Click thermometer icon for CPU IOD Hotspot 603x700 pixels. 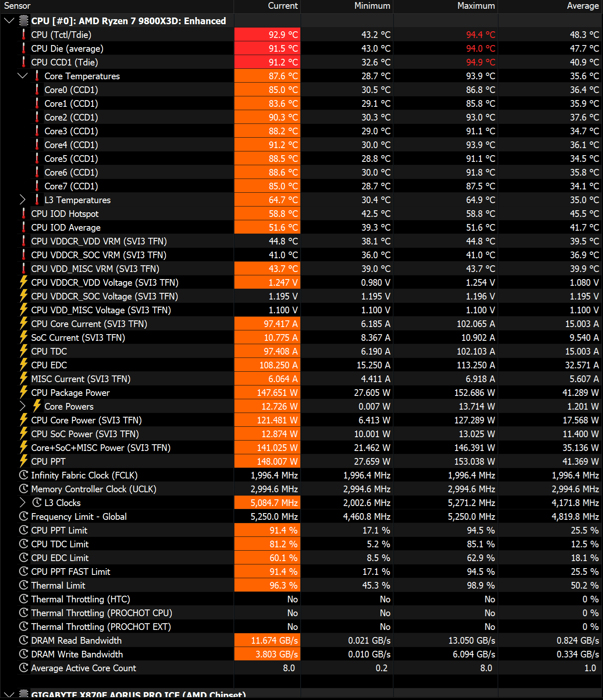pos(23,214)
